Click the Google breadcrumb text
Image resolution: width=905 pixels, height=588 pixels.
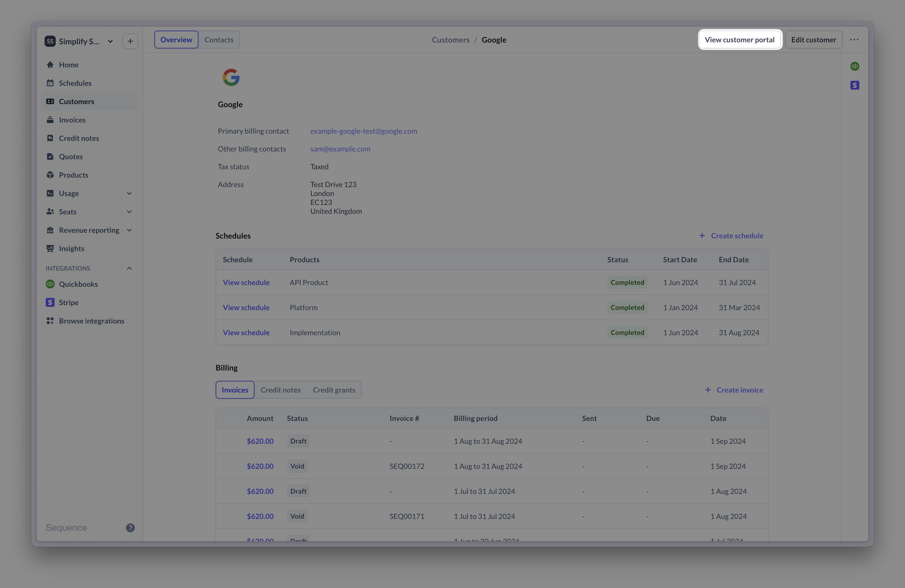point(493,40)
